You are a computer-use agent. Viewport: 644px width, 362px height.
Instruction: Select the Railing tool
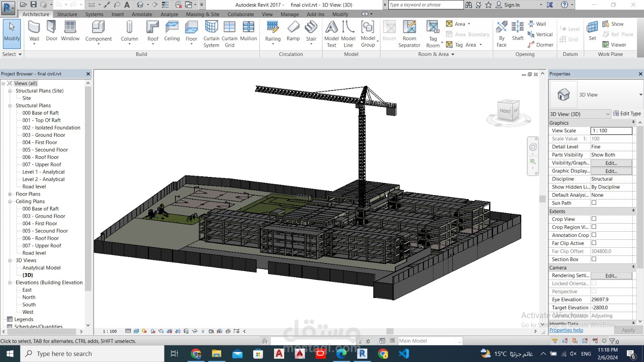[x=273, y=32]
